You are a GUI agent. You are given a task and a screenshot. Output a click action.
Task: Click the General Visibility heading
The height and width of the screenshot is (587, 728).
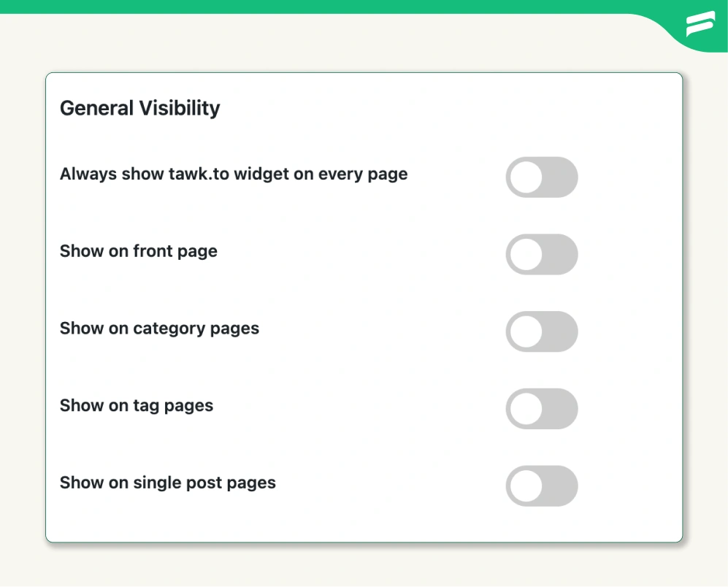139,109
